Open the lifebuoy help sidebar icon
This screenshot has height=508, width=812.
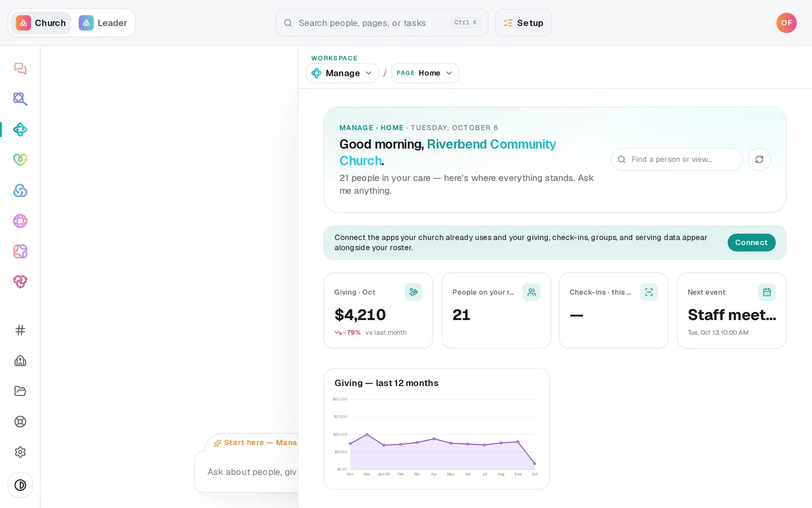tap(20, 422)
